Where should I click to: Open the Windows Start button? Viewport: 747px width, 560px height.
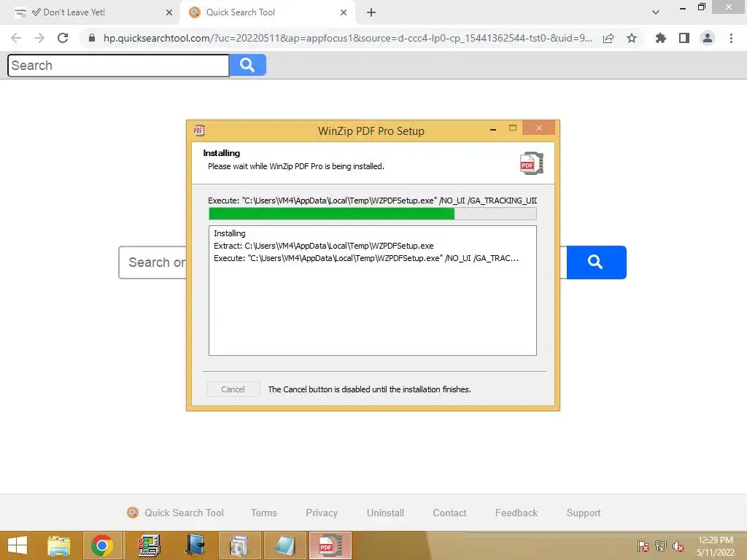tap(18, 545)
